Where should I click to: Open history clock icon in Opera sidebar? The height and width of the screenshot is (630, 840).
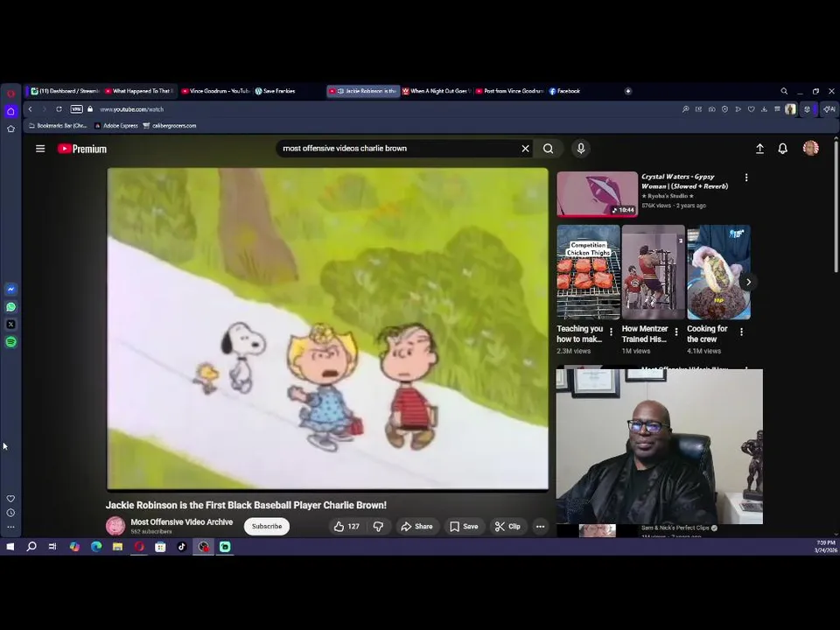10,514
